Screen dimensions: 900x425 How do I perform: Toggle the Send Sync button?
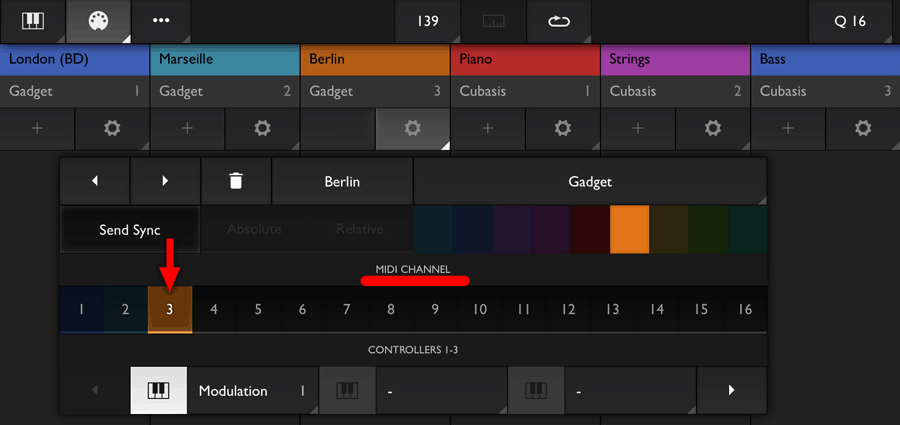tap(130, 230)
